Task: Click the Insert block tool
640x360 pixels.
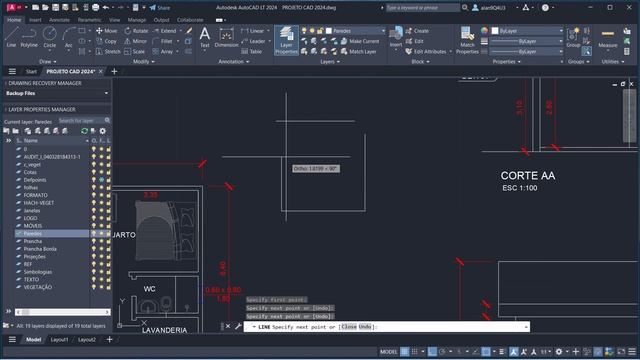Action: point(396,38)
